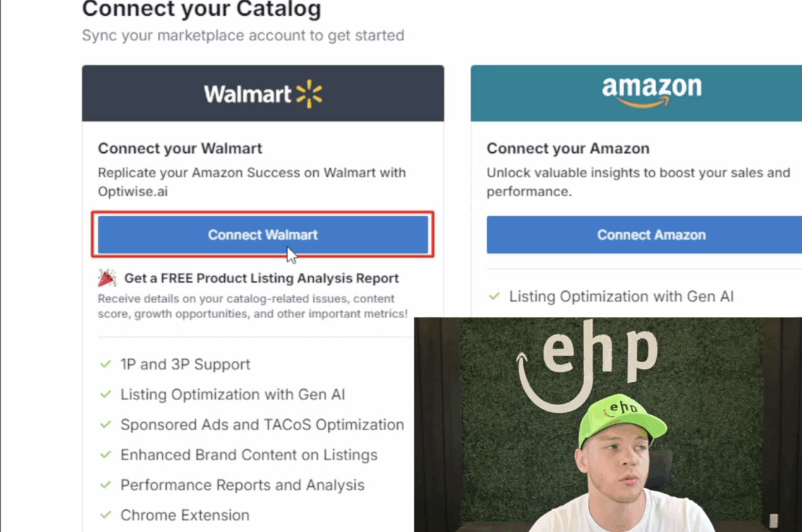Click the Walmart spark logo
The image size is (802, 532).
[x=308, y=93]
